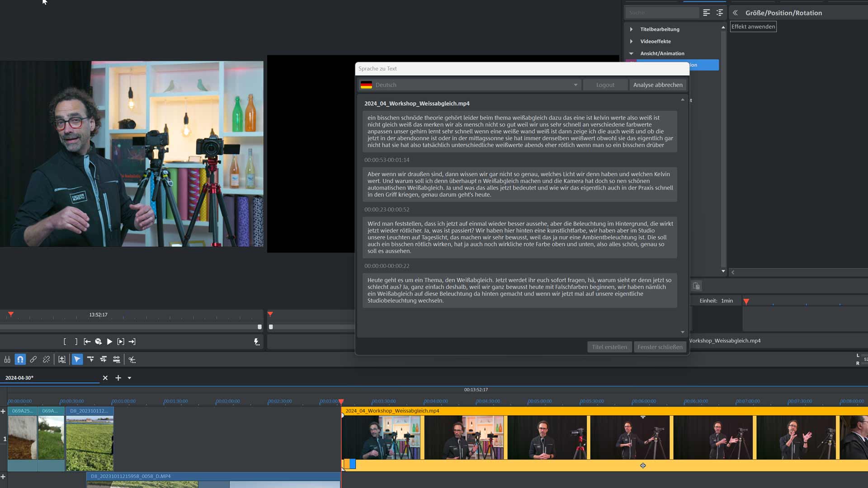Click the lightning performance icon

click(257, 342)
